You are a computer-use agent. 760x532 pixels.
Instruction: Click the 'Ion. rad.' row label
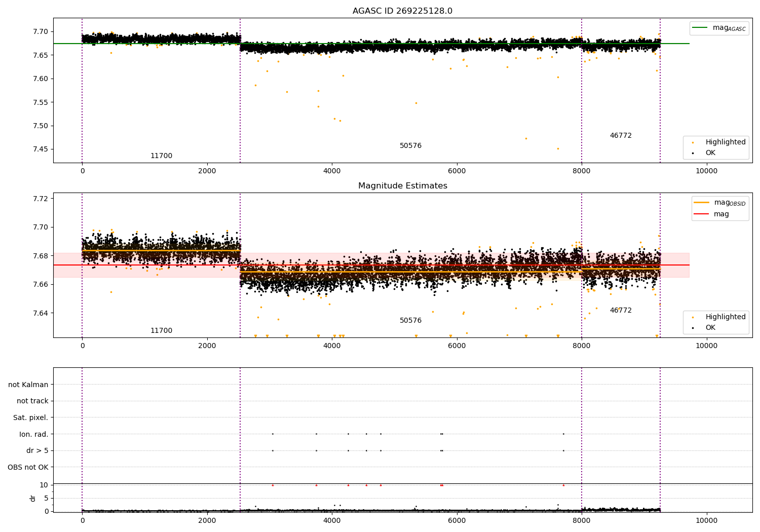pyautogui.click(x=34, y=434)
